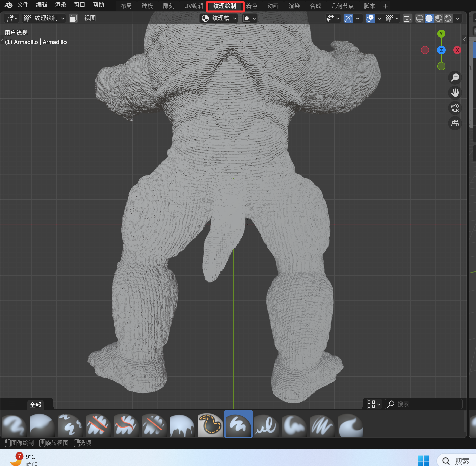
Task: Toggle the camera view icon
Action: pyautogui.click(x=455, y=108)
